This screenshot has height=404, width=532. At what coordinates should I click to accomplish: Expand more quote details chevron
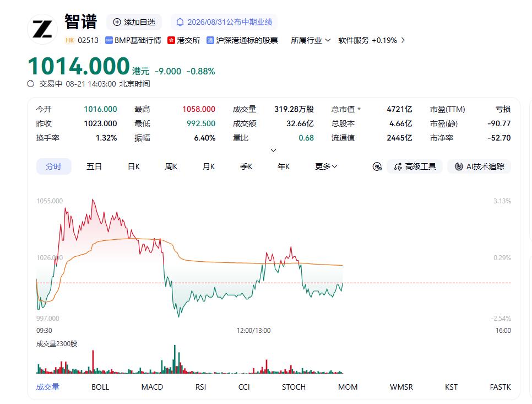pos(274,150)
